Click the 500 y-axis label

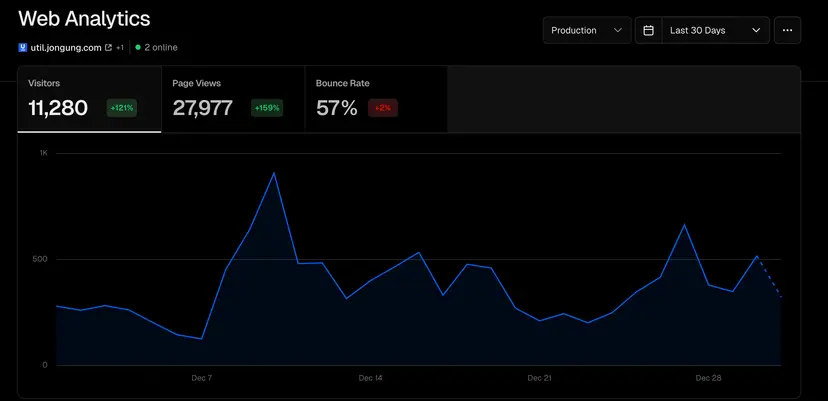pos(41,259)
